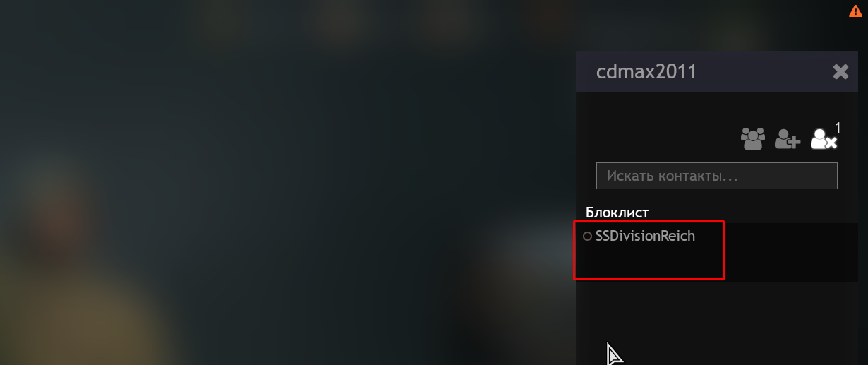Open the blocked users icon
868x365 pixels.
[x=824, y=138]
